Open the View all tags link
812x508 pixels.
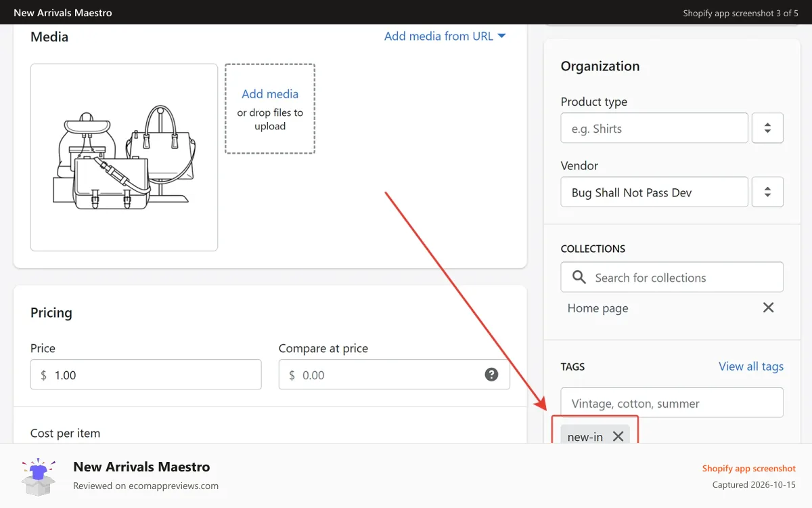tap(751, 366)
